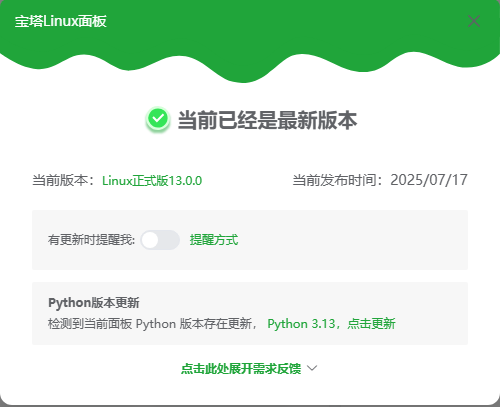Open the 提醒方式 link

pyautogui.click(x=214, y=240)
